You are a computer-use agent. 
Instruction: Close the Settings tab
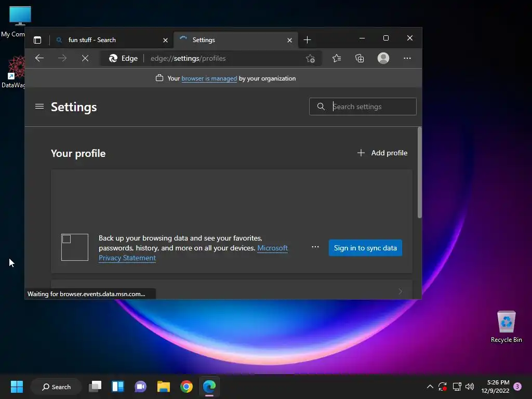click(x=289, y=40)
